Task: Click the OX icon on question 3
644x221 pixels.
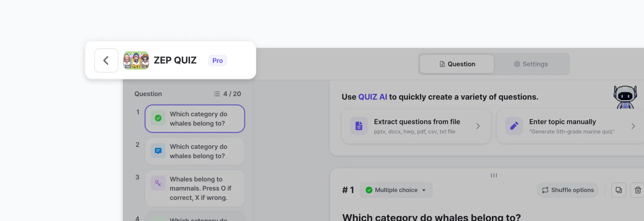Action: [x=158, y=184]
